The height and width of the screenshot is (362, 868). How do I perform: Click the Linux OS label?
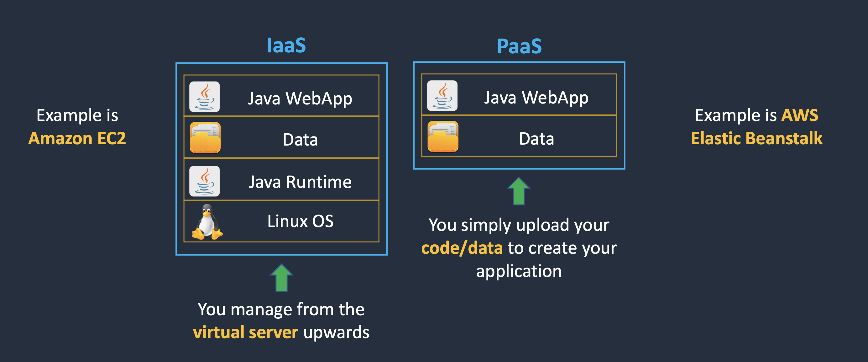point(300,221)
